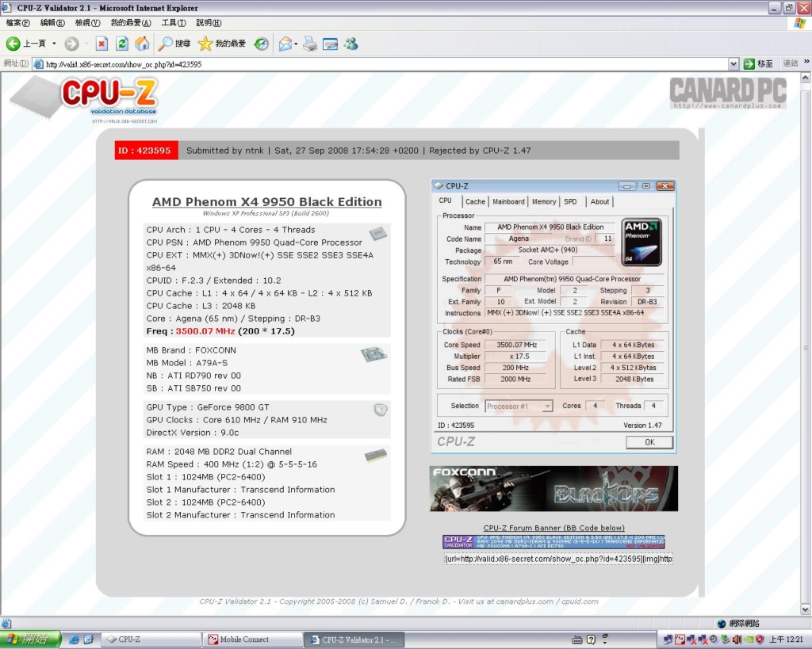Click the red ID : 423595 label

pyautogui.click(x=146, y=151)
